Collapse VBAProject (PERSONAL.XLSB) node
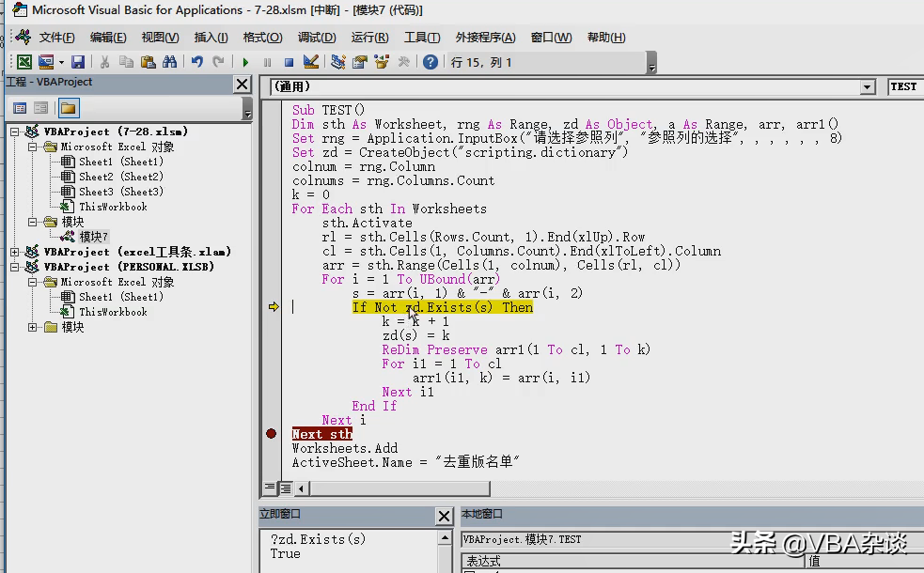Viewport: 924px width, 573px height. point(15,267)
